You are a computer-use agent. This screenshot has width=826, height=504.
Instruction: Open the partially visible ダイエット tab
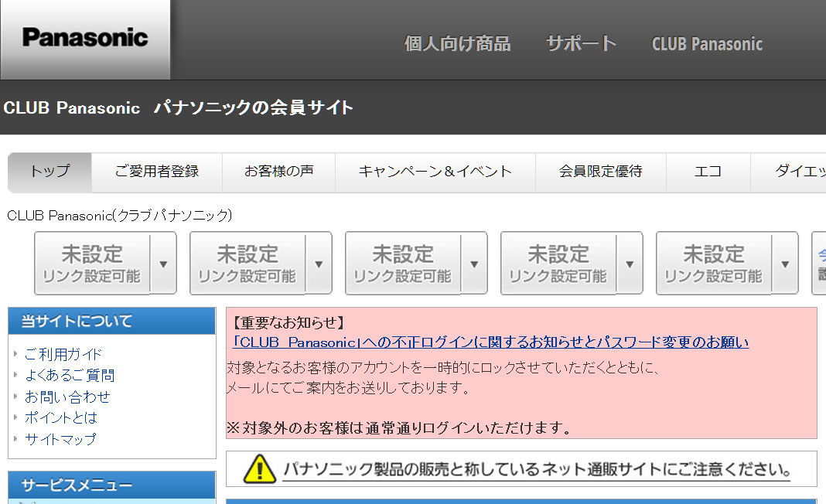tap(789, 172)
